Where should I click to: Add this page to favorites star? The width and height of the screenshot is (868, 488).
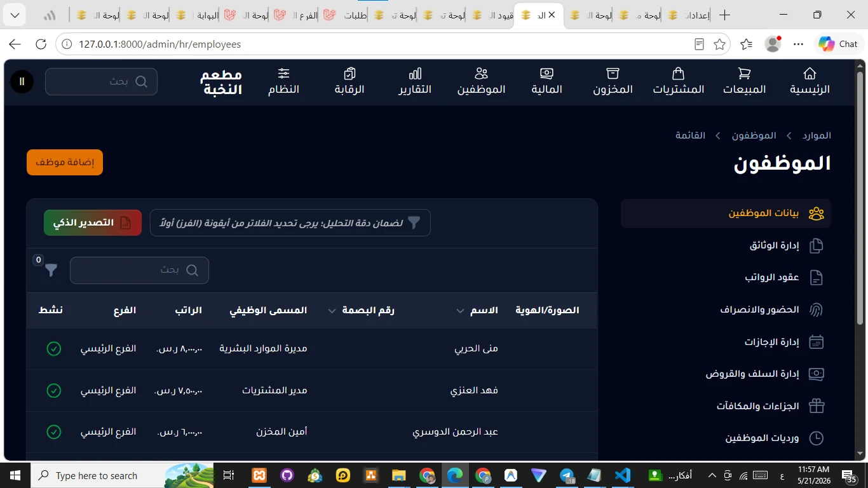pyautogui.click(x=719, y=44)
